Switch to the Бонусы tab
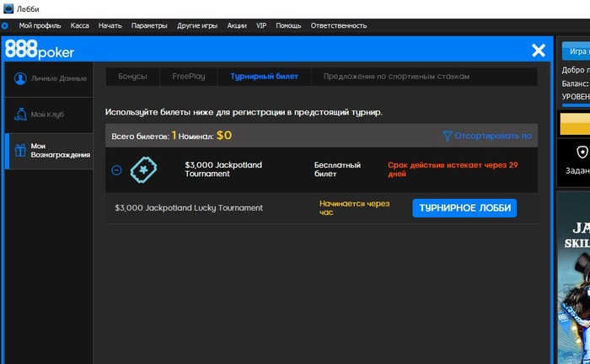Image resolution: width=590 pixels, height=364 pixels. point(132,77)
